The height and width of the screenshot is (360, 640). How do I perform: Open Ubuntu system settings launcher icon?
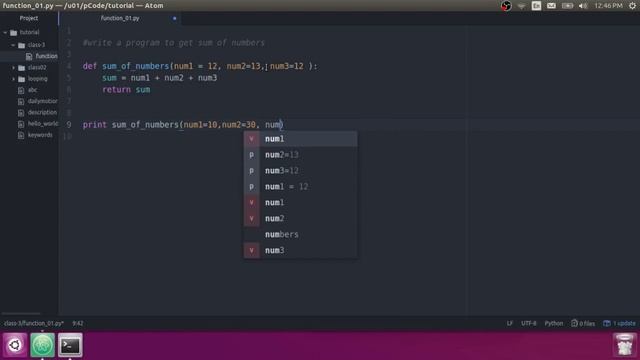(15, 345)
